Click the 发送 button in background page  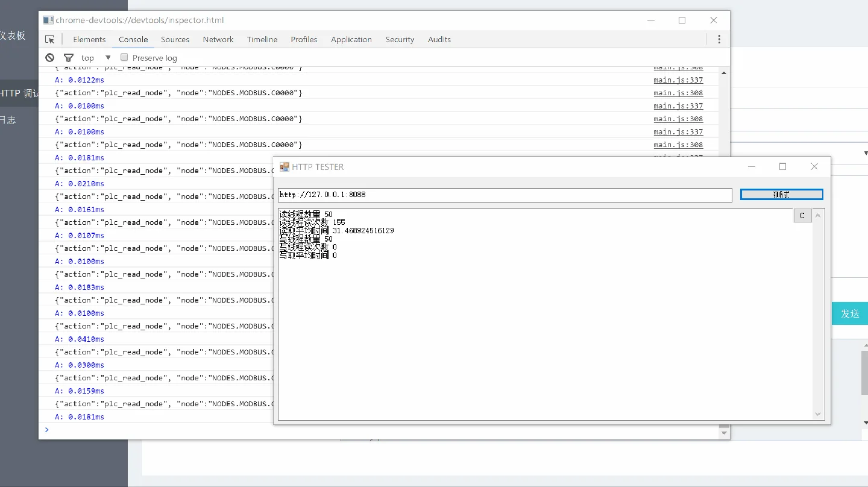point(850,313)
